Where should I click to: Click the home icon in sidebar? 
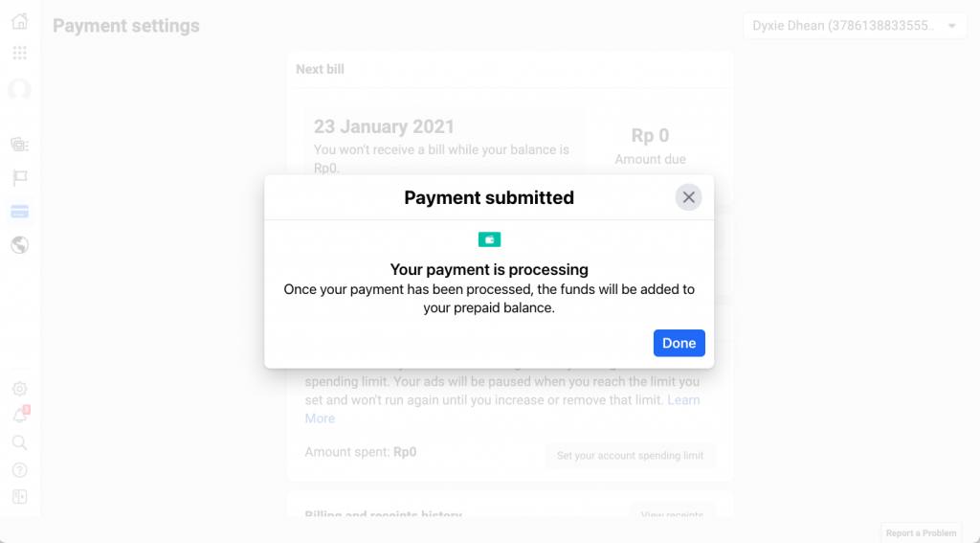19,21
